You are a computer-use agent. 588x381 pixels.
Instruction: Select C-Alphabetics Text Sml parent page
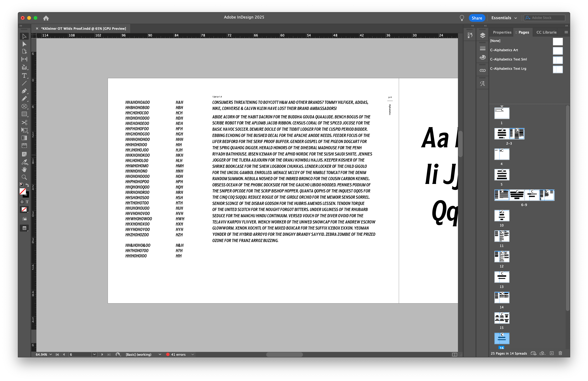coord(526,59)
